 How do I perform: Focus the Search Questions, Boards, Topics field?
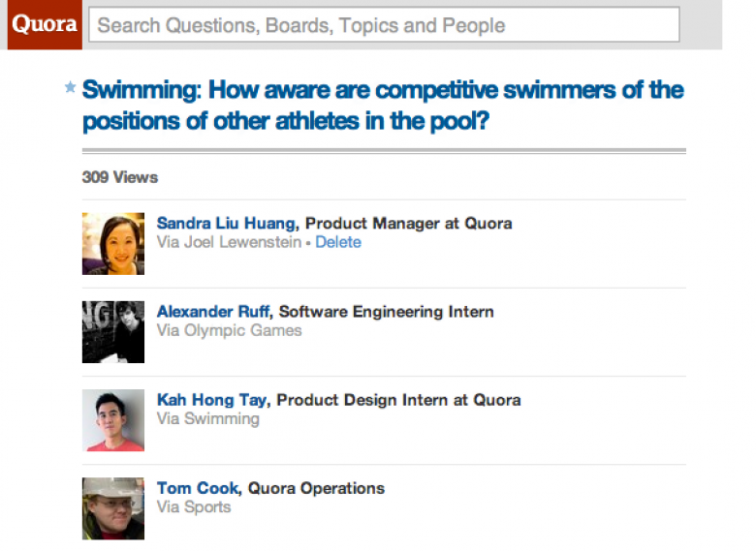(x=384, y=24)
